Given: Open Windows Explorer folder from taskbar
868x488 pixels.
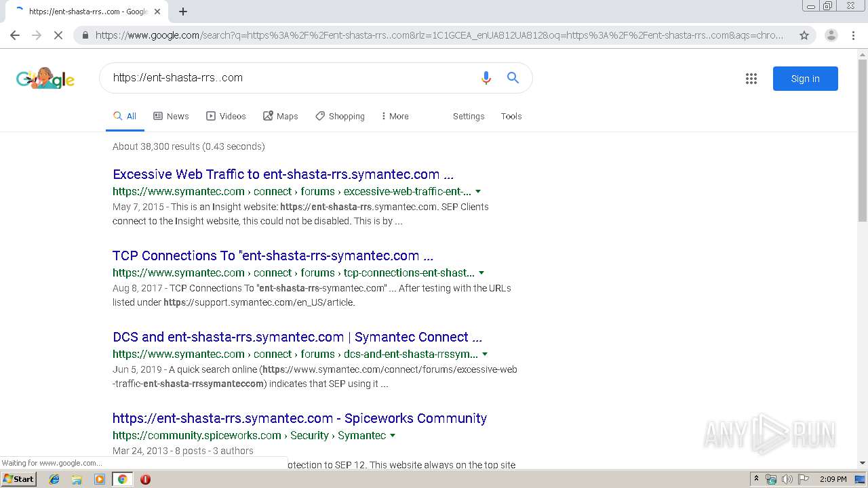Looking at the screenshot, I should tap(77, 479).
